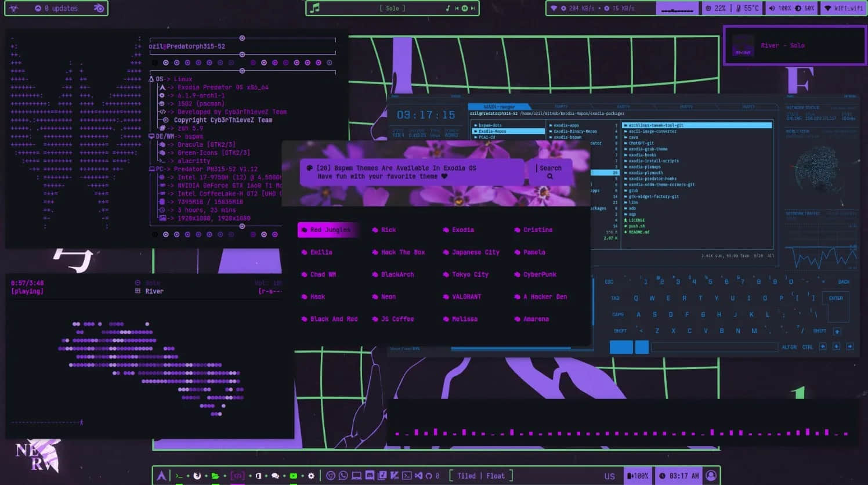The height and width of the screenshot is (485, 868).
Task: Click the Search field in theme launcher
Action: [550, 172]
